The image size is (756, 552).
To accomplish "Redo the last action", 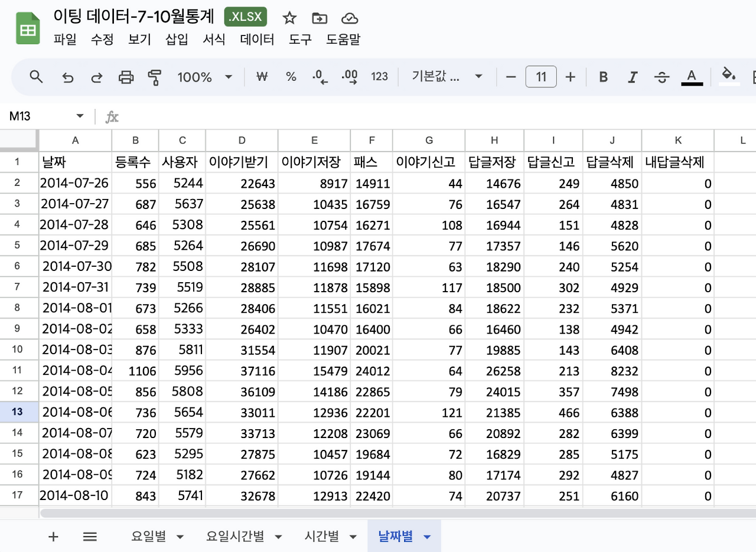I will pos(96,77).
